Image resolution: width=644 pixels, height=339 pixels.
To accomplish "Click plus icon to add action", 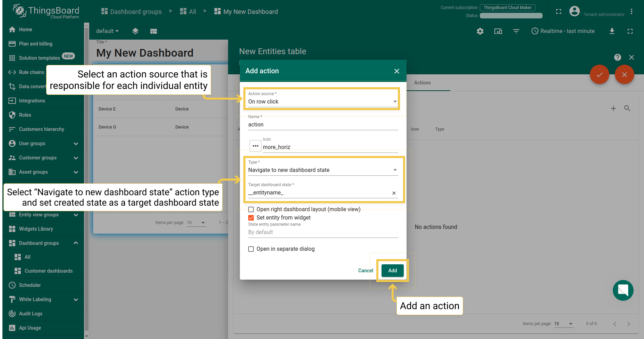I will (613, 108).
